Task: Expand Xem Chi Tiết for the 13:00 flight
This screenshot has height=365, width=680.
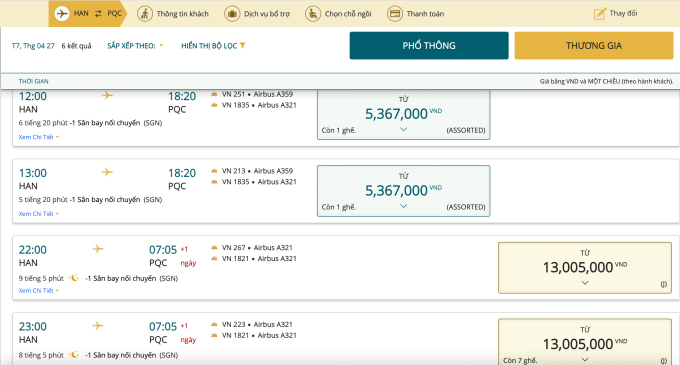Action: tap(39, 214)
